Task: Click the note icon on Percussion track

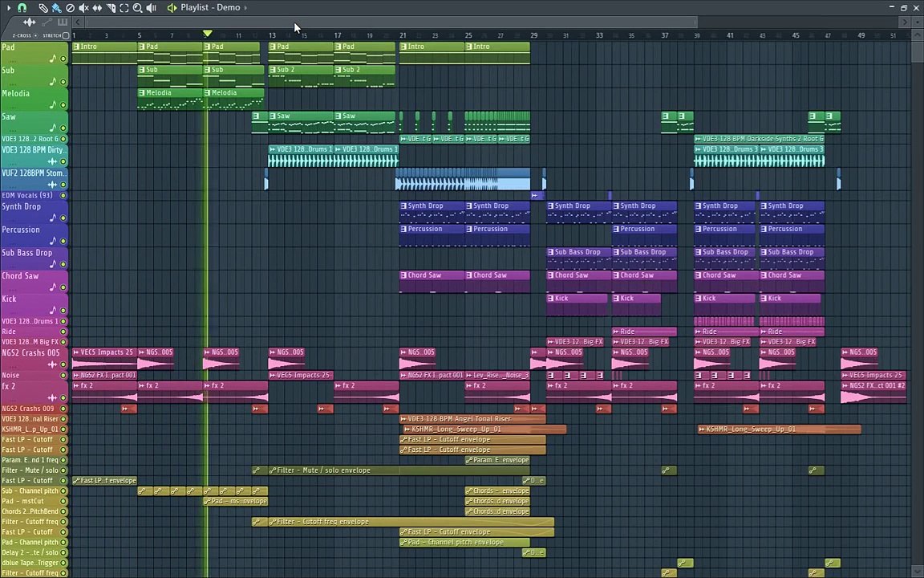Action: pos(53,241)
